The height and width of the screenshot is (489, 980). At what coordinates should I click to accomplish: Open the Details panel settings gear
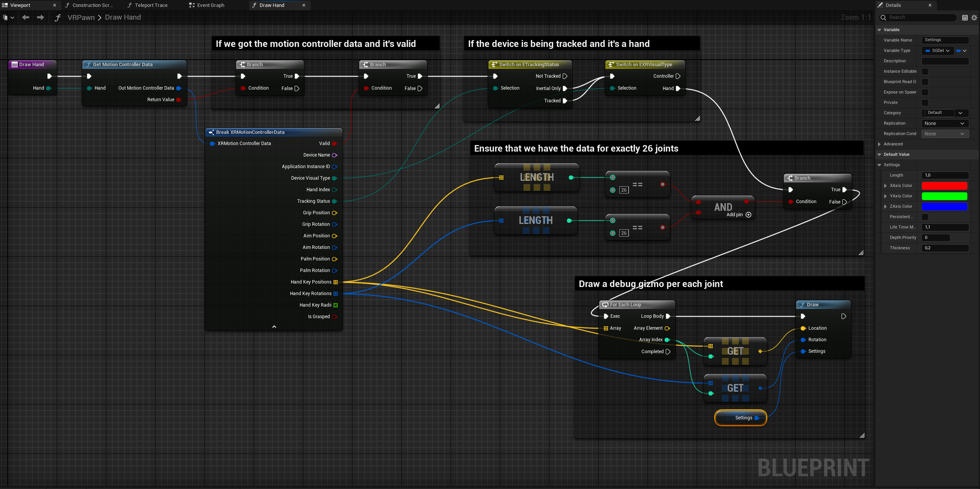973,17
